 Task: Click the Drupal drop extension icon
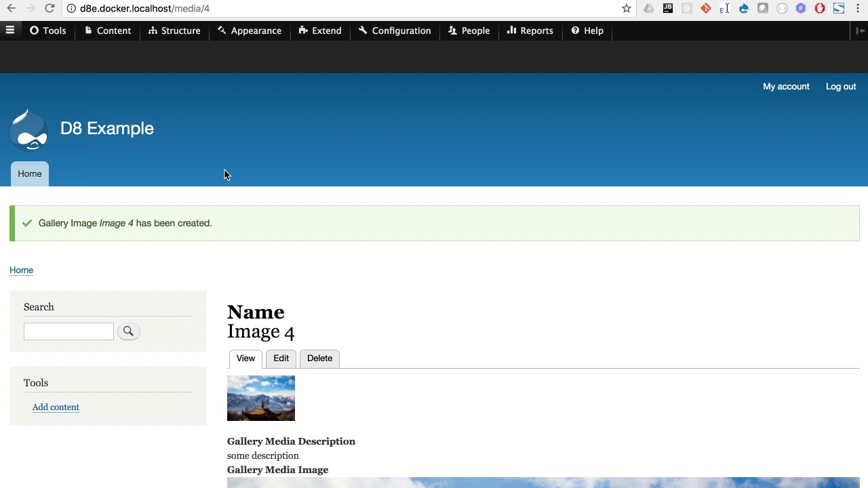click(x=744, y=8)
